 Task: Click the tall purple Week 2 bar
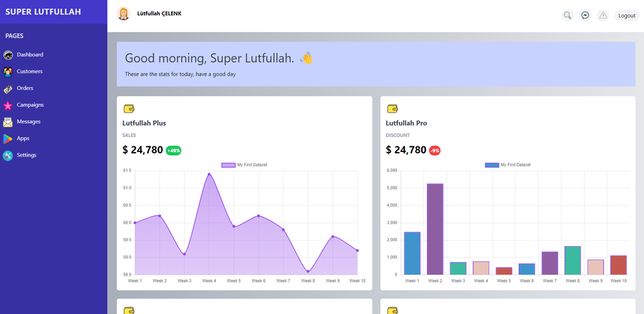pos(435,229)
